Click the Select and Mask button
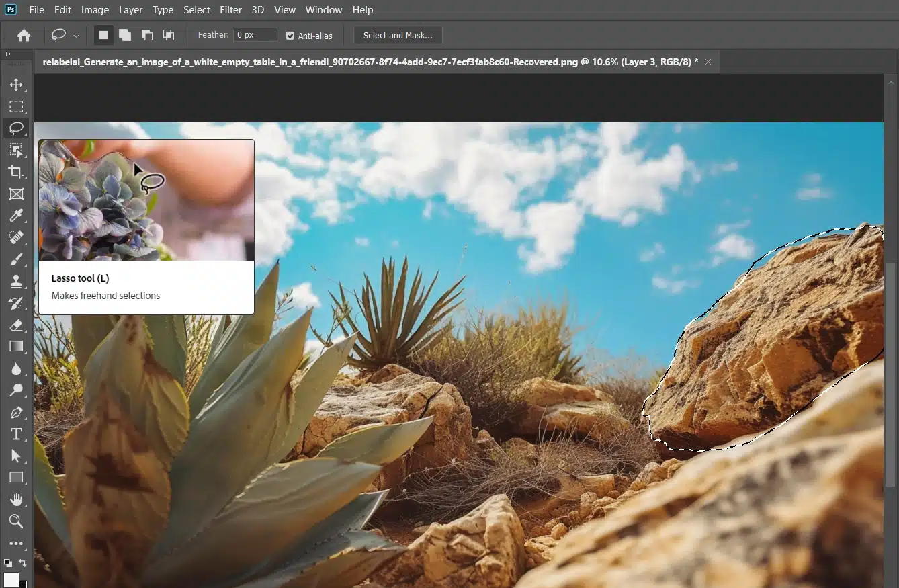The image size is (899, 588). [x=398, y=36]
